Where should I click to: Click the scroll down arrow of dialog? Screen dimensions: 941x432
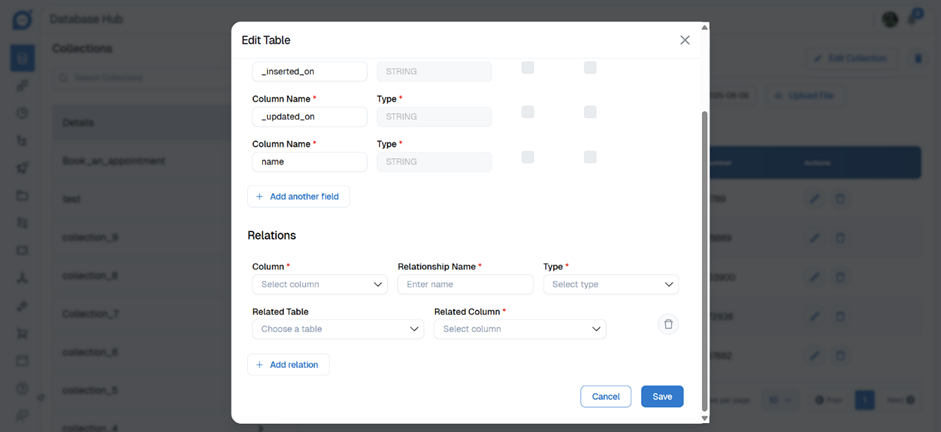click(x=704, y=417)
